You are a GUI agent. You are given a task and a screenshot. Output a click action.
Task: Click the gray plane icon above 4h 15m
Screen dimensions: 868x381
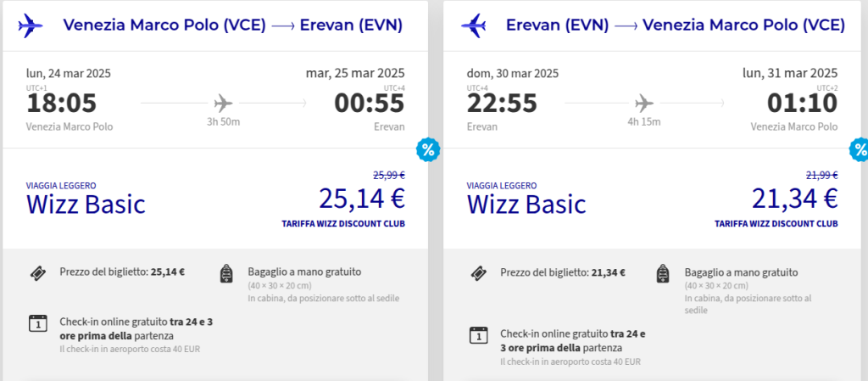644,103
